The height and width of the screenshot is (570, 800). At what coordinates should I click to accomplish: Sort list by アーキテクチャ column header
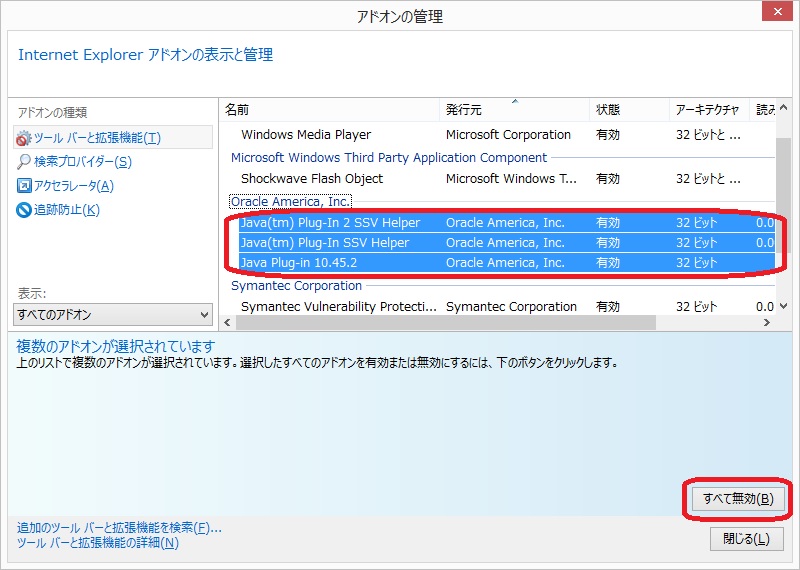pos(709,110)
